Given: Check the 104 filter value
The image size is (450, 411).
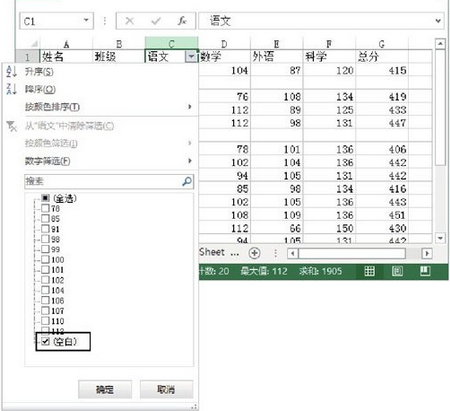Looking at the screenshot, I should click(x=45, y=290).
